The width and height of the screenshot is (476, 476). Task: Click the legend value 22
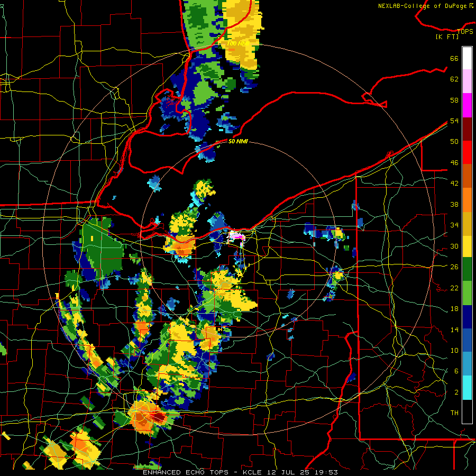click(454, 288)
